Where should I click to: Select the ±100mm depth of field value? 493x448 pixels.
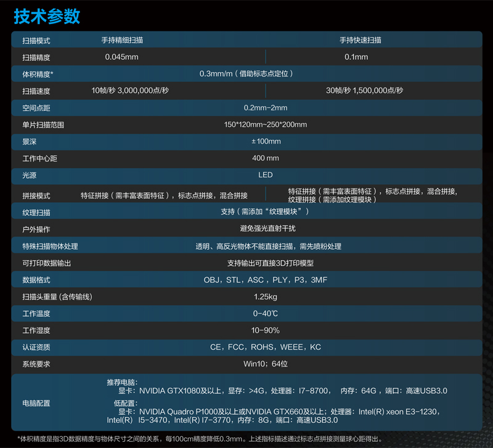click(266, 142)
